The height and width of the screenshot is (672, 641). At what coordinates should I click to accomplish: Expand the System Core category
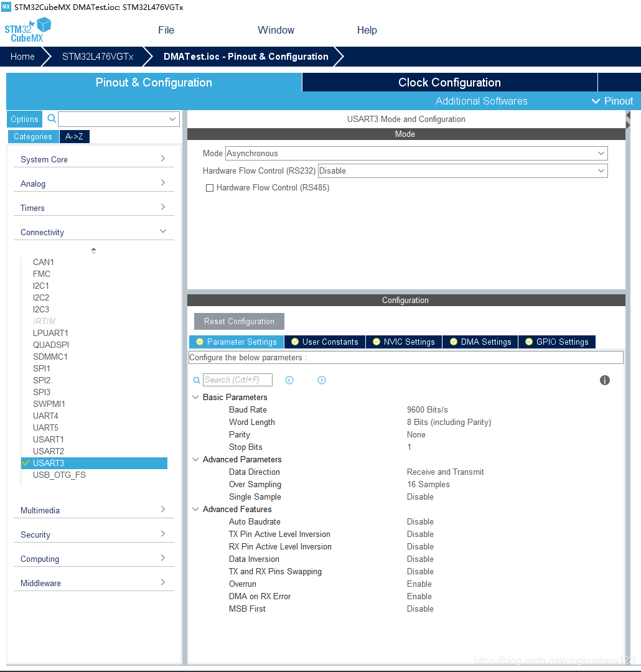pos(93,159)
